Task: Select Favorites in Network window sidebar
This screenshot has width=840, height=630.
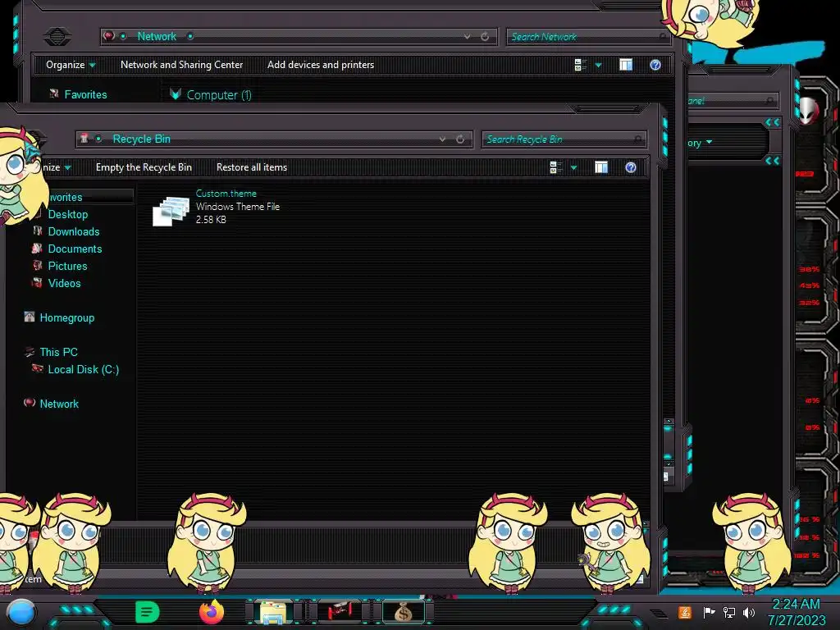Action: click(85, 94)
